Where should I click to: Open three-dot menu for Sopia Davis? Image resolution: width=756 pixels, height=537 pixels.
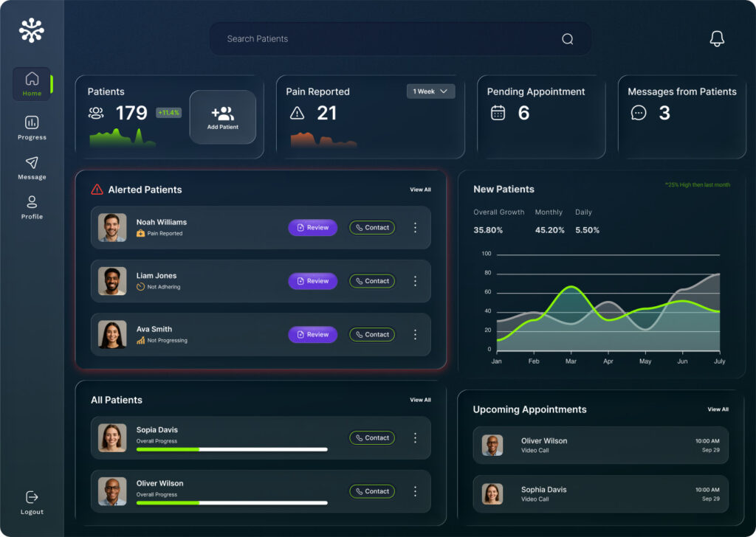coord(415,438)
